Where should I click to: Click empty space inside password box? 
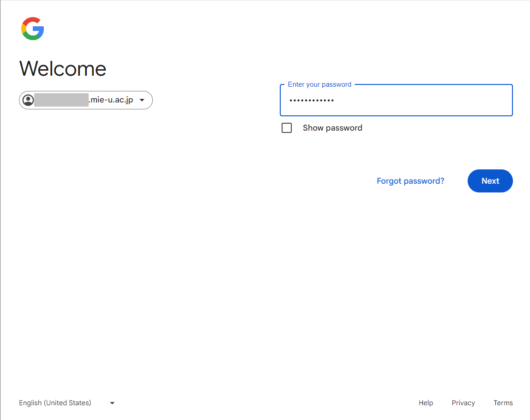pos(422,100)
